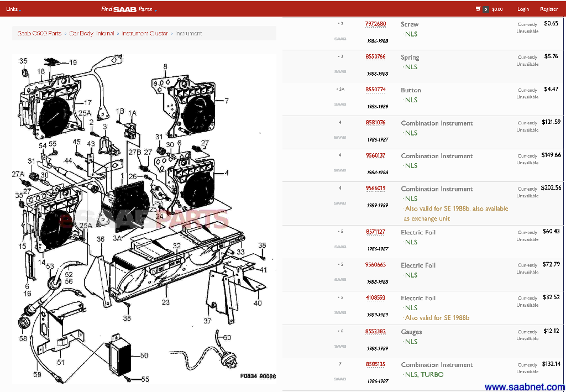This screenshot has height=392, width=566.
Task: Go to the Register page
Action: click(x=549, y=9)
